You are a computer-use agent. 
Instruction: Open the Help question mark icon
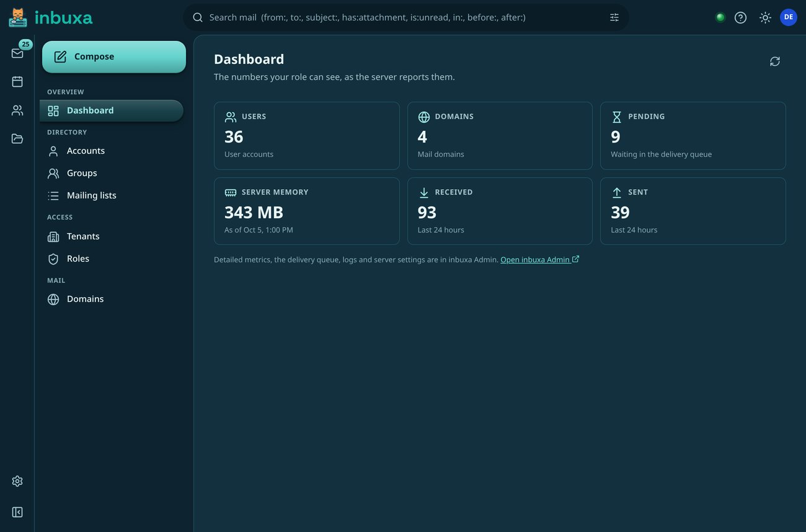pos(740,17)
